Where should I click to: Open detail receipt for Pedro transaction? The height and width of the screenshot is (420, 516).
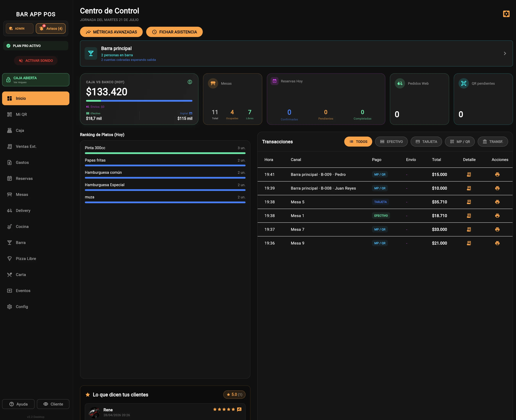(x=469, y=175)
